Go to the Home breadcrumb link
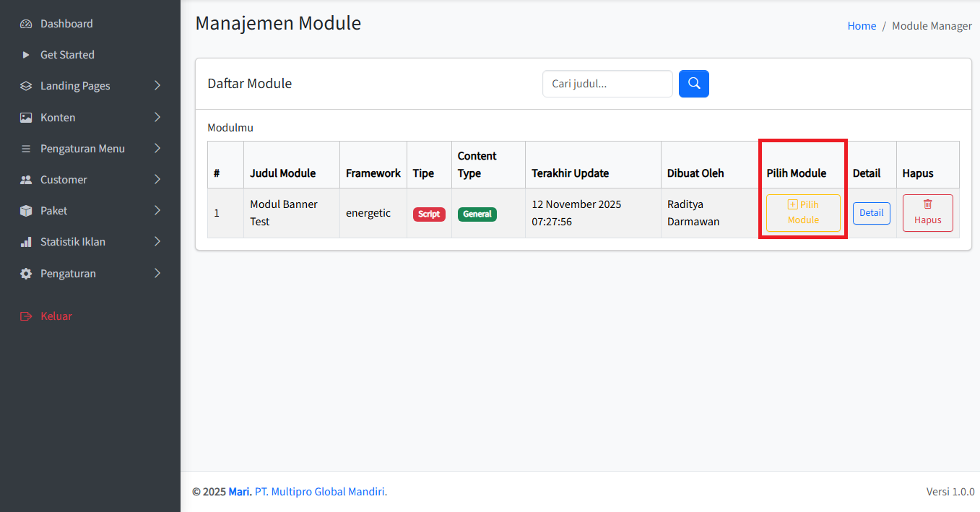Viewport: 980px width, 512px height. point(862,26)
